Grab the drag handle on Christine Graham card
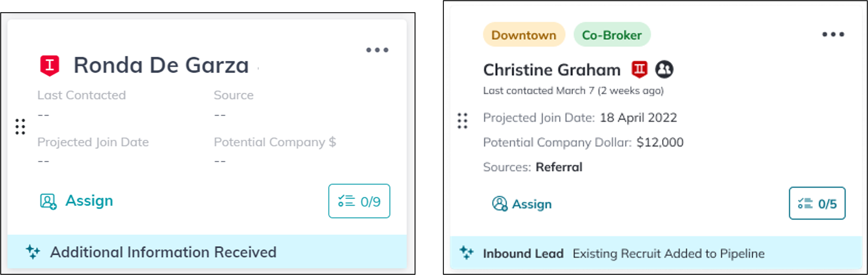This screenshot has height=275, width=868. pos(462,121)
